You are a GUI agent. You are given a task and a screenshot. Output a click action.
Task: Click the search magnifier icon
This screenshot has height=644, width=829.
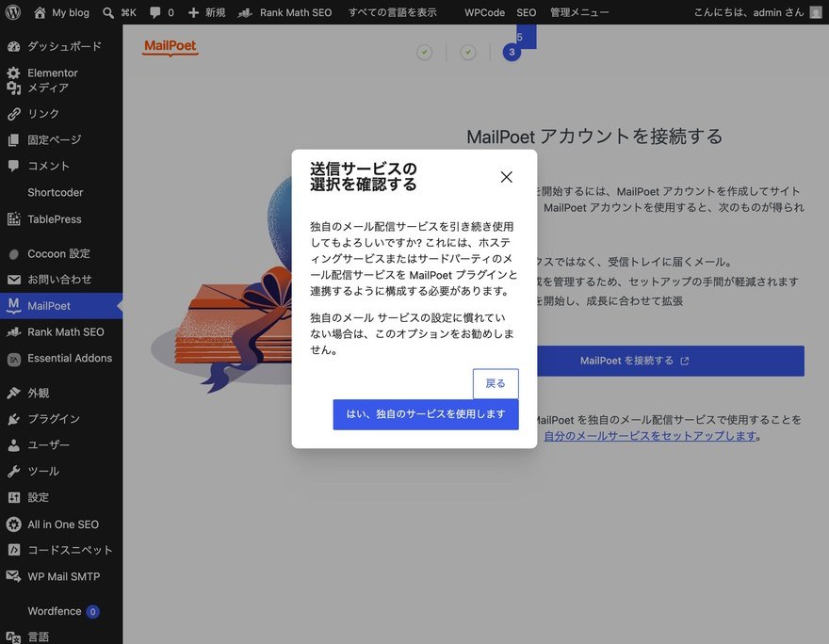(x=107, y=12)
